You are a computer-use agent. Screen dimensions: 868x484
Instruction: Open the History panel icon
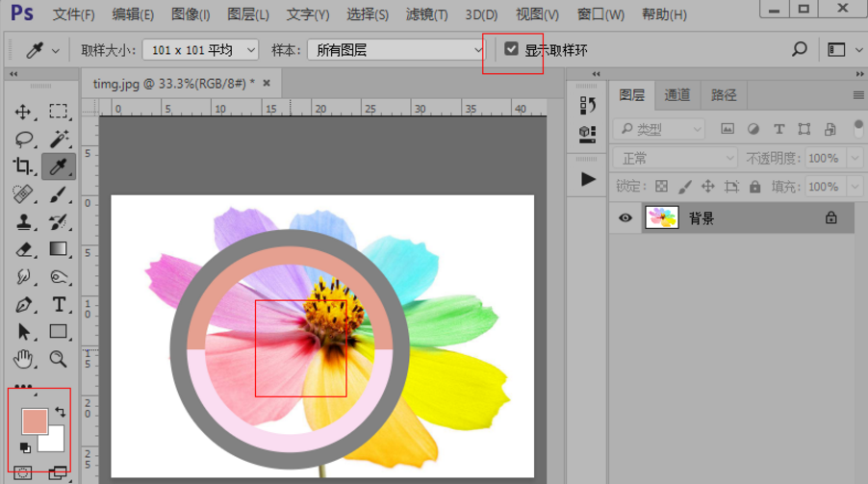point(587,104)
